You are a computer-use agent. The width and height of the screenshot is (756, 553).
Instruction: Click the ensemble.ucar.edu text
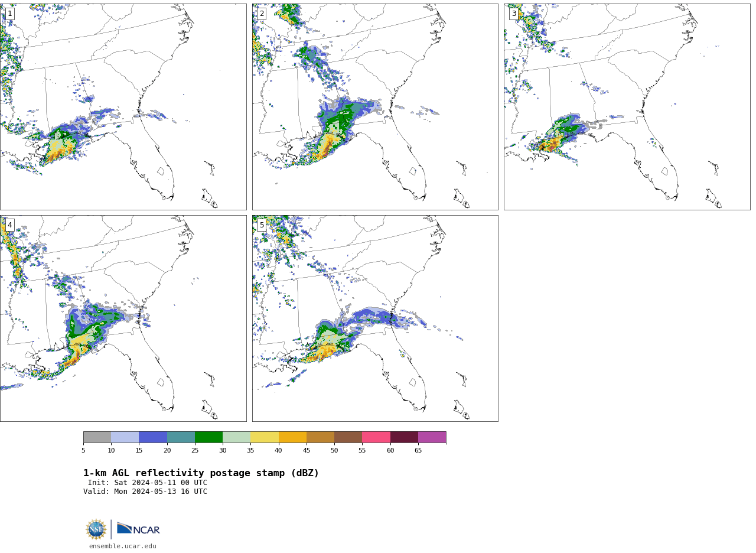coord(123,547)
